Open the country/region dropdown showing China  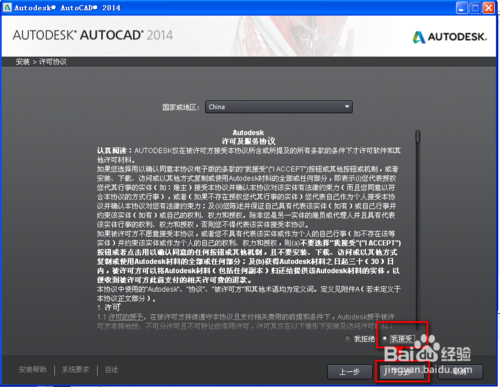[x=279, y=107]
